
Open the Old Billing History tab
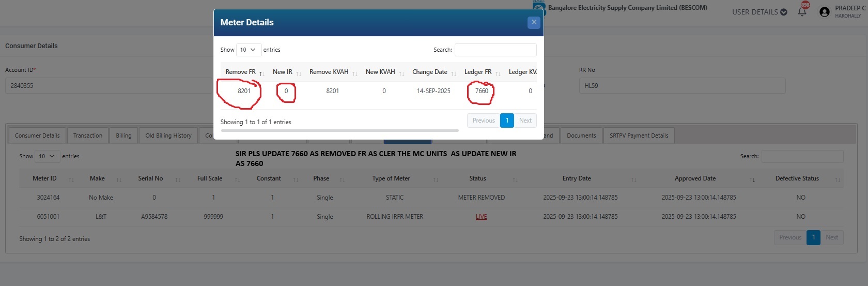pos(168,136)
